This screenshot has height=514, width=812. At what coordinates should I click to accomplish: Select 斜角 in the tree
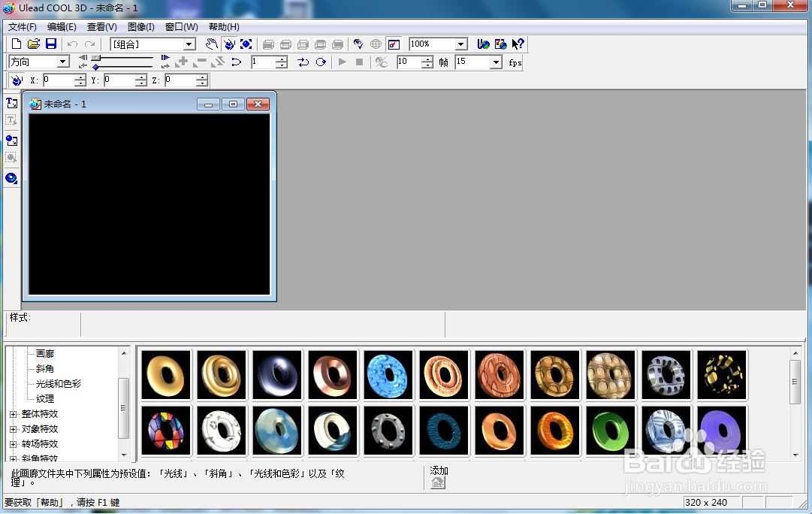[45, 369]
